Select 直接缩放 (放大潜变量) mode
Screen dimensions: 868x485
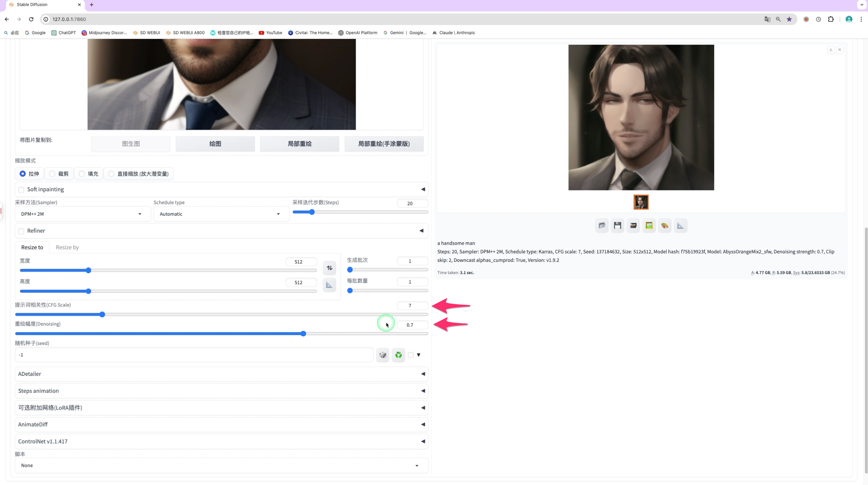tap(139, 174)
